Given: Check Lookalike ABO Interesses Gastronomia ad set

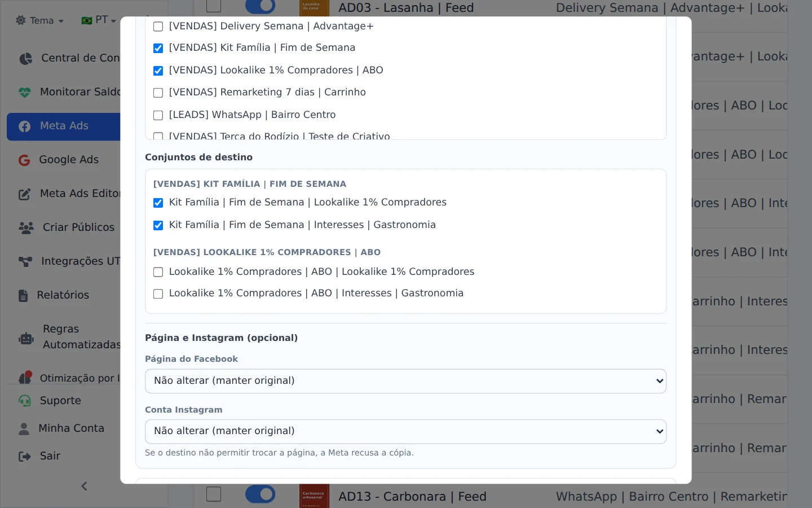Looking at the screenshot, I should (158, 294).
